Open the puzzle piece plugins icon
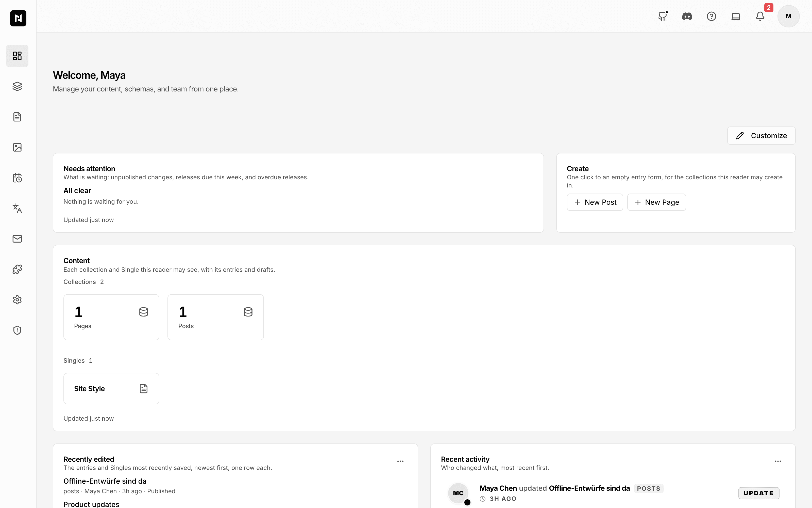 click(17, 269)
